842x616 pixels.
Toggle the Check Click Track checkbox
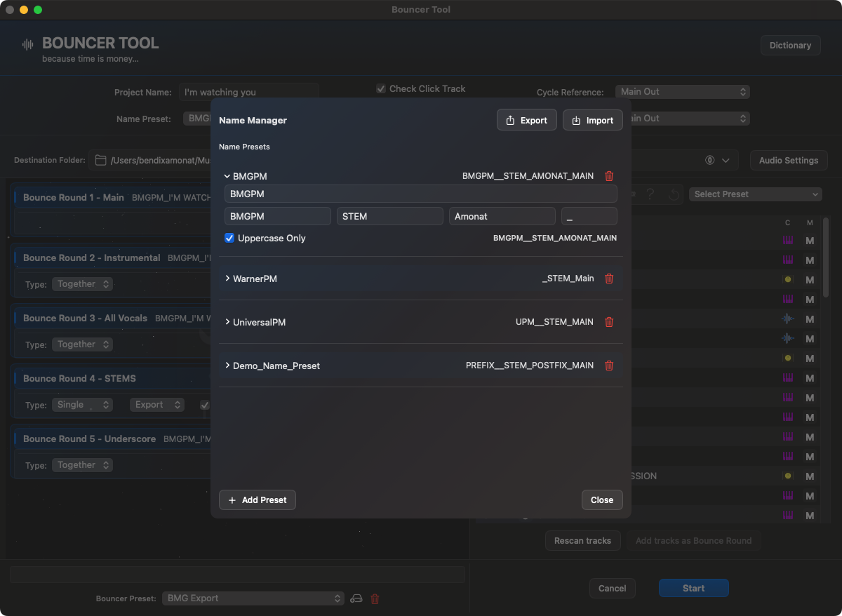[x=381, y=88]
